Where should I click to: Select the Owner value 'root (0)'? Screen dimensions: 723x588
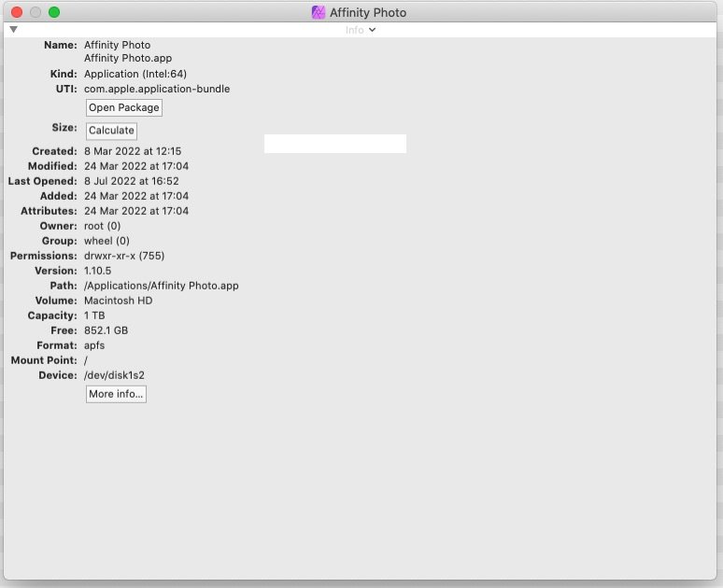pyautogui.click(x=103, y=226)
